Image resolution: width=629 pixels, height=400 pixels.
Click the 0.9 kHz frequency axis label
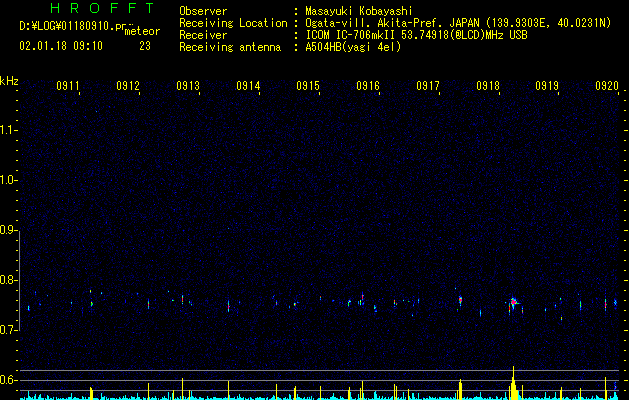pyautogui.click(x=9, y=230)
